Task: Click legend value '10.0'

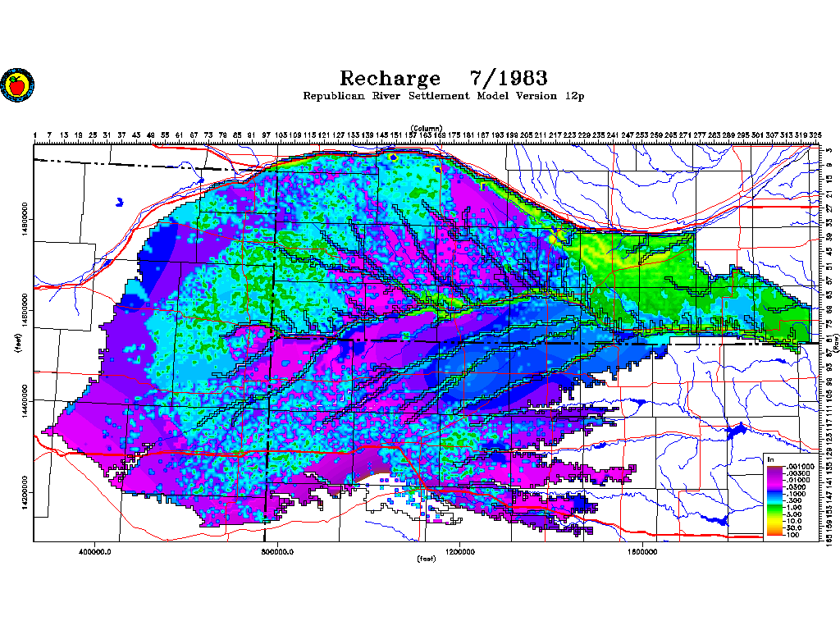Action: 794,521
